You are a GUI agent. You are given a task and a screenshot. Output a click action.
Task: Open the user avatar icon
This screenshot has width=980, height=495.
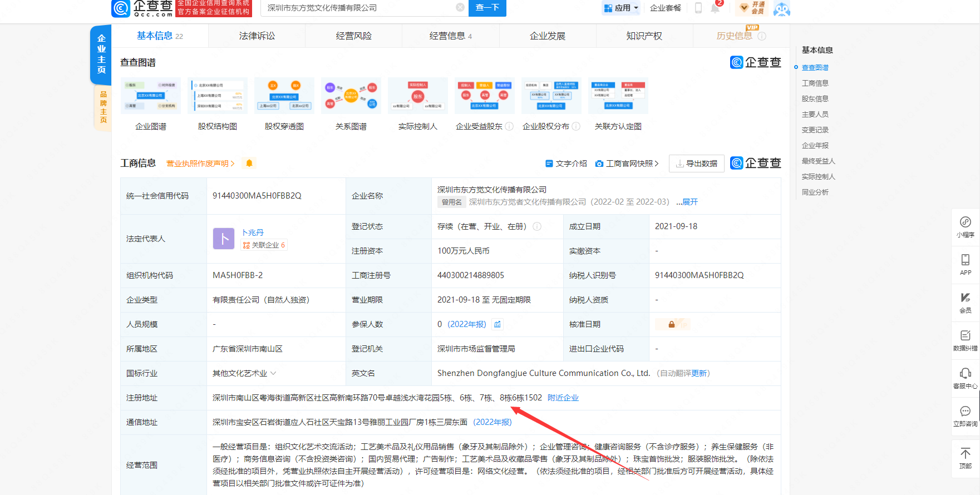[x=782, y=8]
